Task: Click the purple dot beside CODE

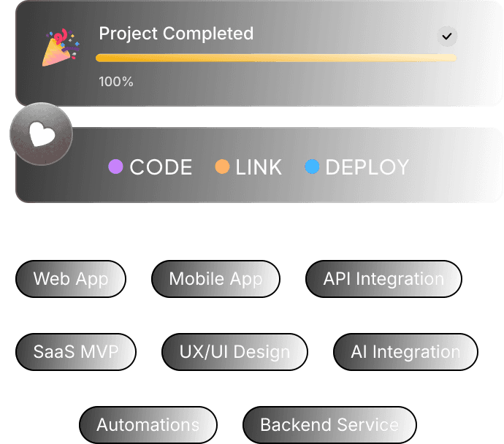Action: point(115,166)
